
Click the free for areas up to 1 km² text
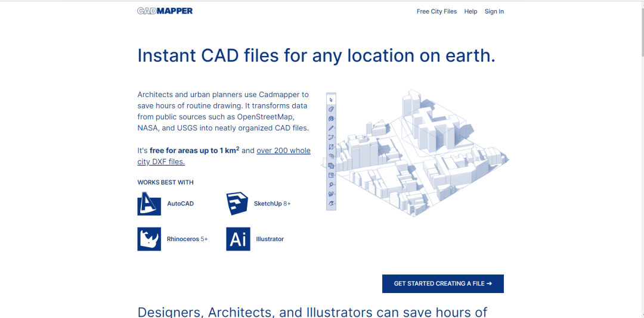pyautogui.click(x=194, y=150)
